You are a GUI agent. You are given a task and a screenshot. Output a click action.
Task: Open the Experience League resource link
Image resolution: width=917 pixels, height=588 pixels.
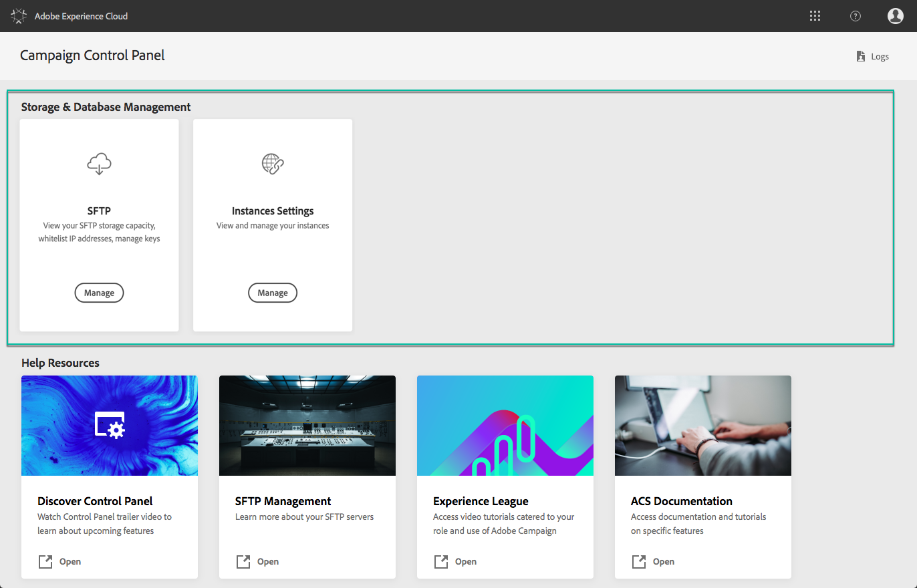[455, 561]
